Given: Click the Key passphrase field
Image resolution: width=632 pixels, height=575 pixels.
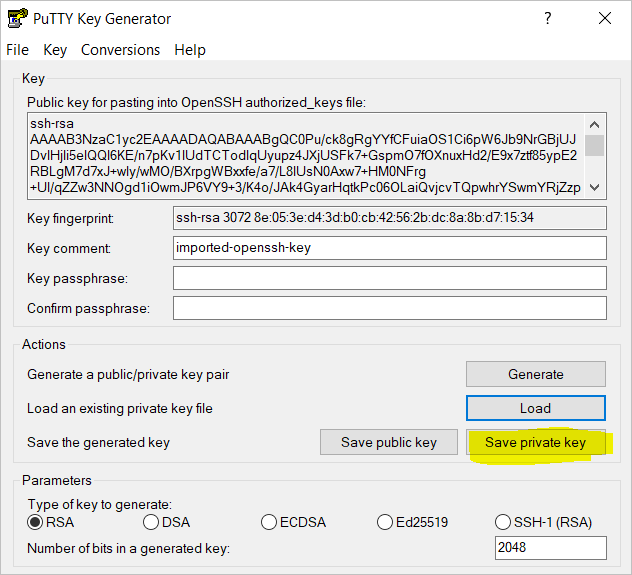Looking at the screenshot, I should 390,278.
